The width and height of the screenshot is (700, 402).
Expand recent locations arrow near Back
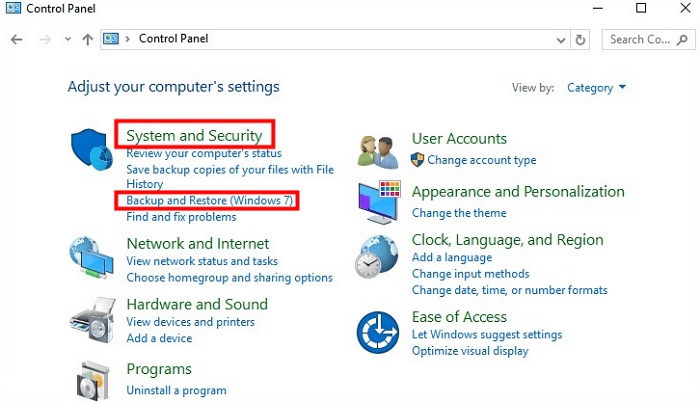[x=68, y=39]
